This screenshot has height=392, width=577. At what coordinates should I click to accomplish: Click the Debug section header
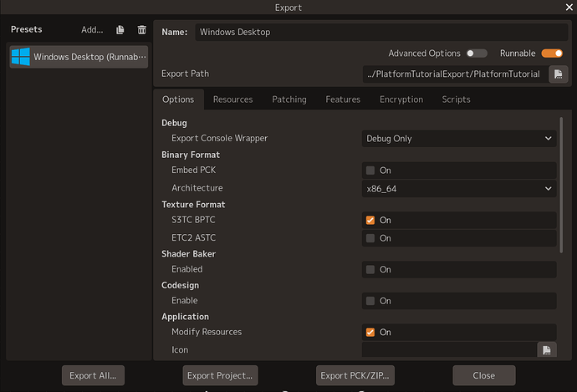[x=174, y=123]
